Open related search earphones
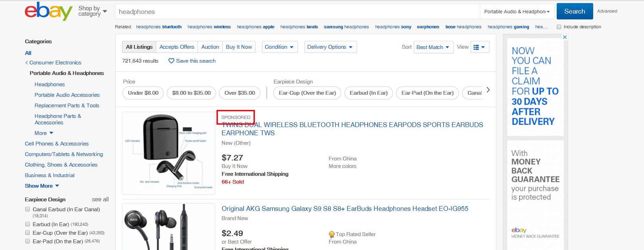Image resolution: width=644 pixels, height=250 pixels. (428, 27)
